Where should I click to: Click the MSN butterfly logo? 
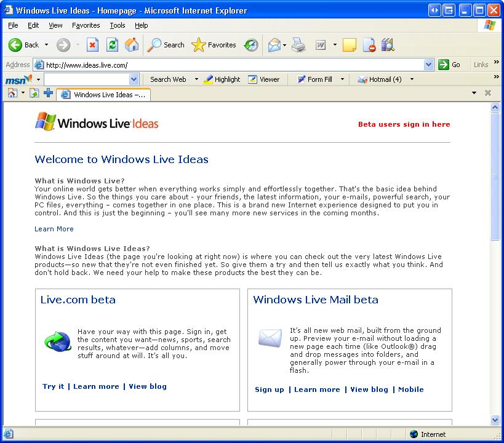[x=18, y=79]
